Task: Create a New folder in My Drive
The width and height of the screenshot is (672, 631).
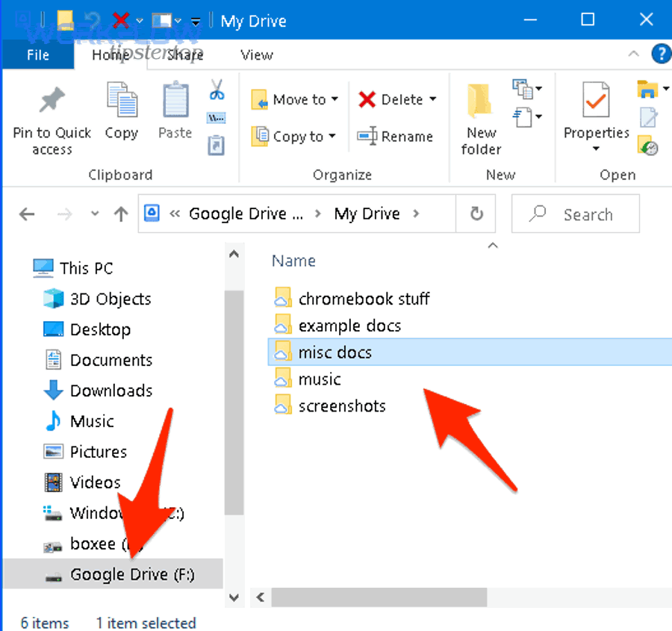Action: pyautogui.click(x=480, y=116)
